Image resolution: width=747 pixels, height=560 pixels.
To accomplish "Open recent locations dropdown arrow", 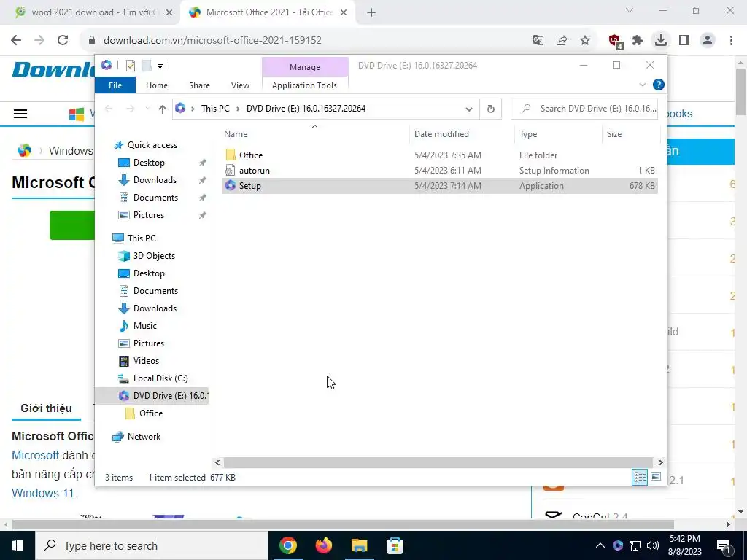I will click(x=147, y=109).
